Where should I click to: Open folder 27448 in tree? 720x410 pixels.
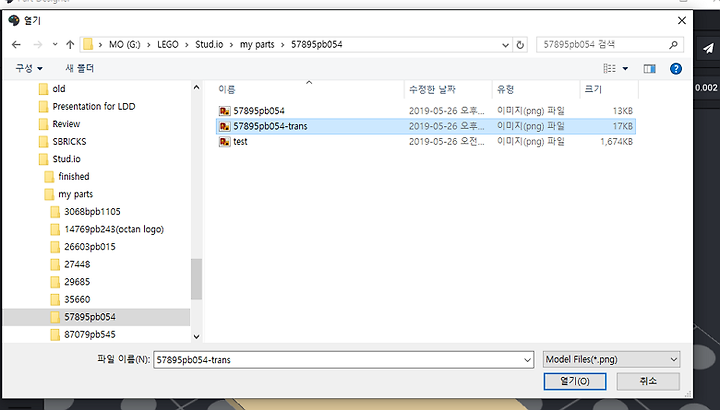coord(77,264)
